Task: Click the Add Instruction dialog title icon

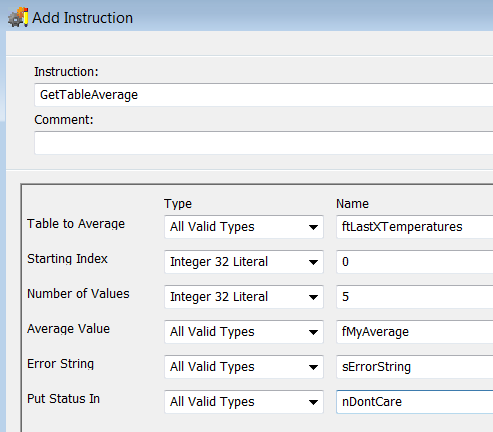Action: pos(18,17)
